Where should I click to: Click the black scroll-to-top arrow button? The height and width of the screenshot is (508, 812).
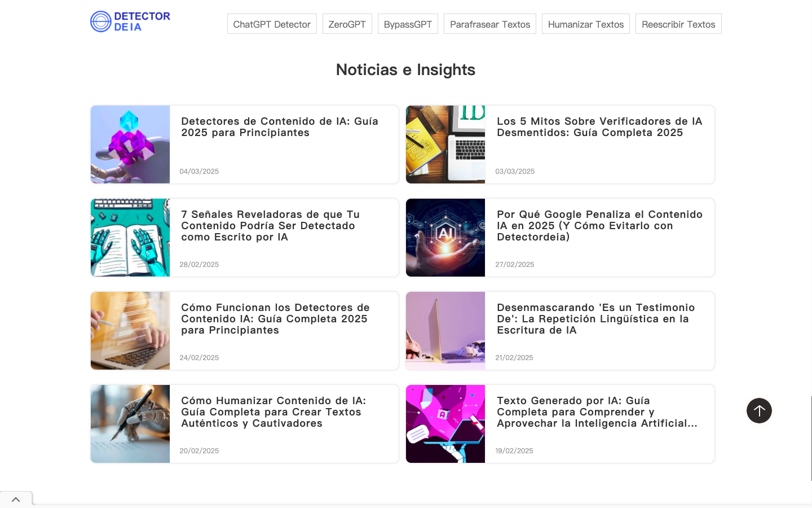click(x=759, y=410)
